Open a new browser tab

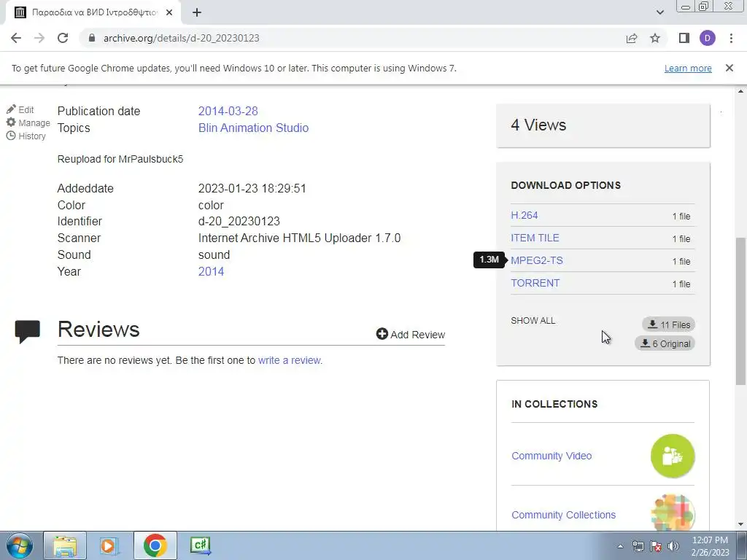click(x=197, y=12)
